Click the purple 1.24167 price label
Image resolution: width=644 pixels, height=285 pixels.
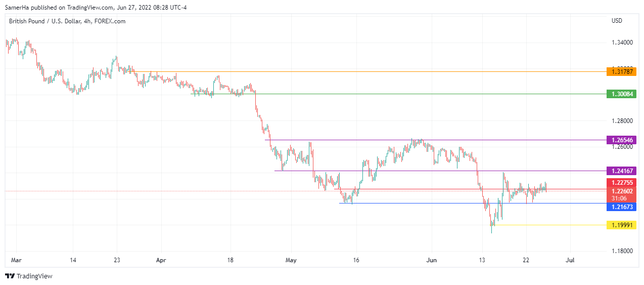pos(622,171)
